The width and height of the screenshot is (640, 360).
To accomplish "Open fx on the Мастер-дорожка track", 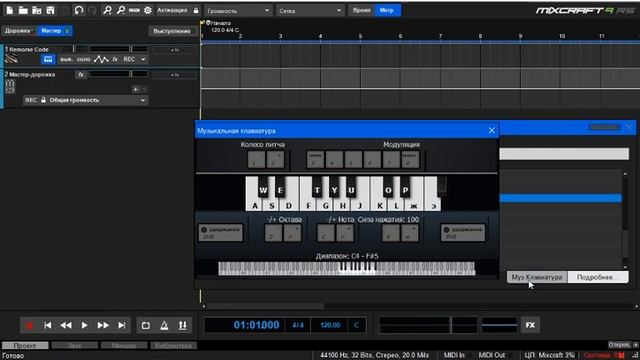I will pyautogui.click(x=81, y=75).
